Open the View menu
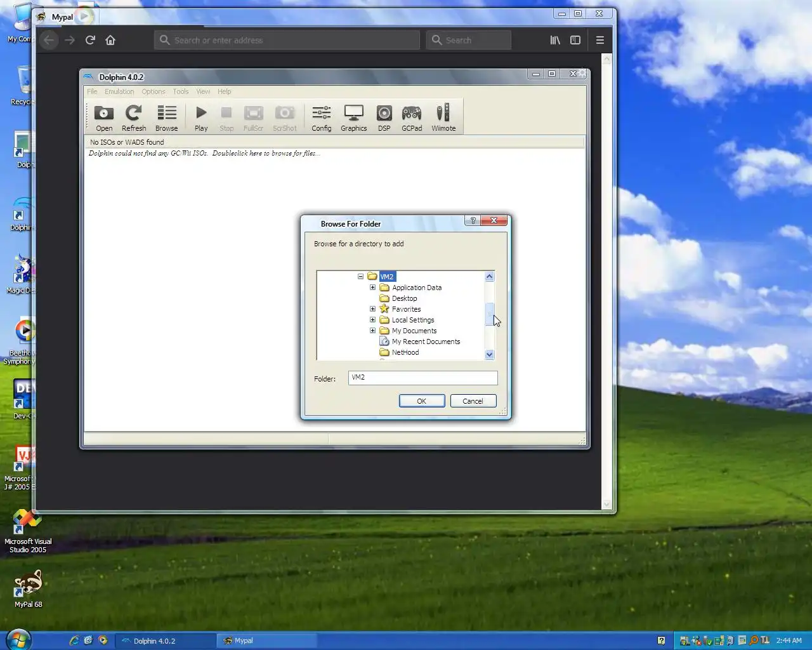The image size is (812, 650). 203,91
